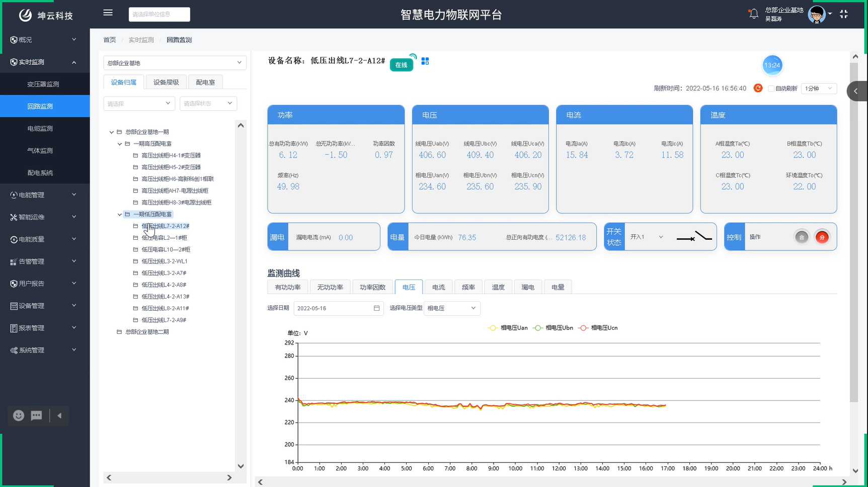Switch to the 设备层级 tab
This screenshot has width=868, height=487.
click(x=166, y=82)
